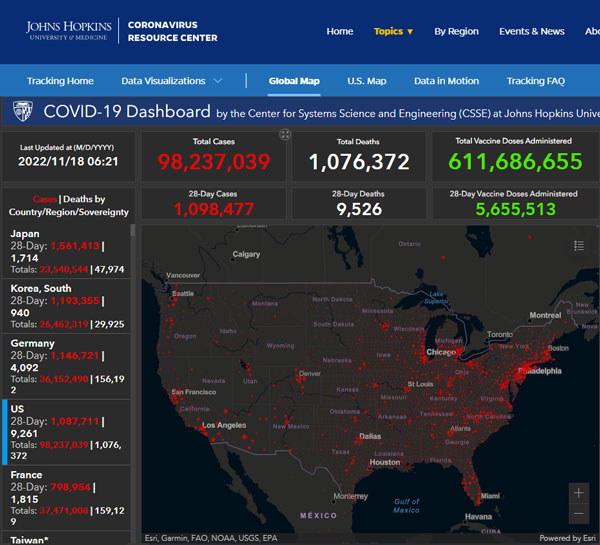Click the Vancouver label on the map
Viewport: 600px width, 545px height.
point(183,275)
